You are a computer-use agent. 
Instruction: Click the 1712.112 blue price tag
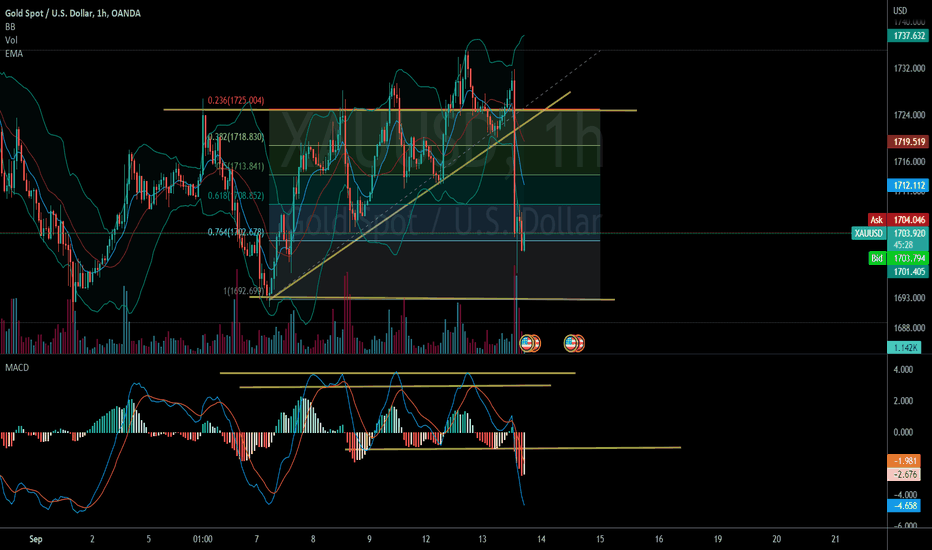(x=908, y=186)
